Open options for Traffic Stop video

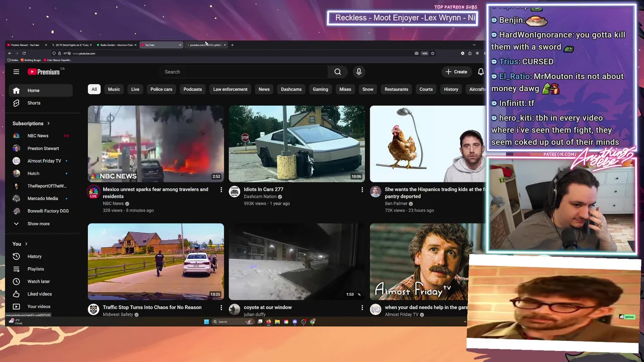pyautogui.click(x=221, y=307)
